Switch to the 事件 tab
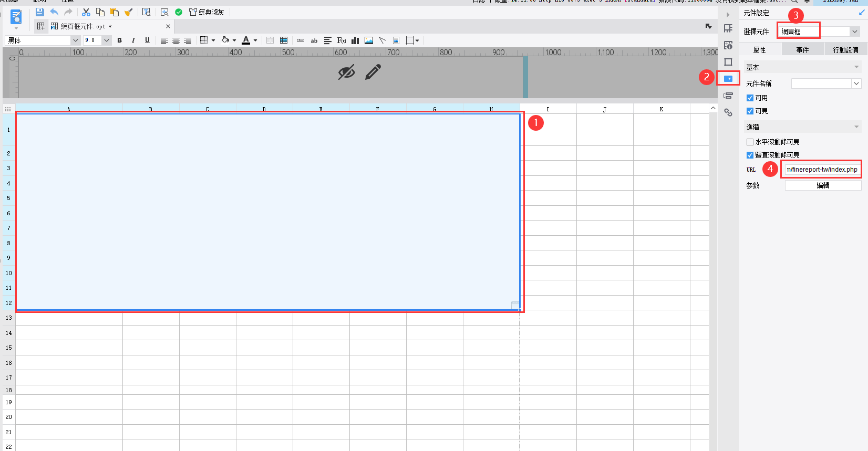The height and width of the screenshot is (451, 868). coord(802,50)
